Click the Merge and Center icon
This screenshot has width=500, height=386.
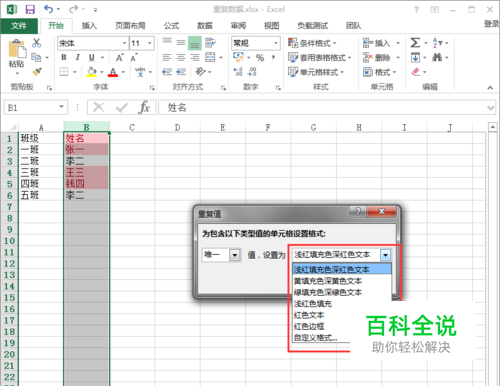click(210, 57)
